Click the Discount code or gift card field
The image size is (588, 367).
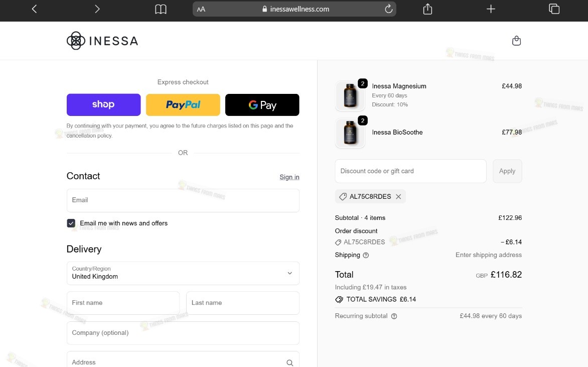pos(410,171)
